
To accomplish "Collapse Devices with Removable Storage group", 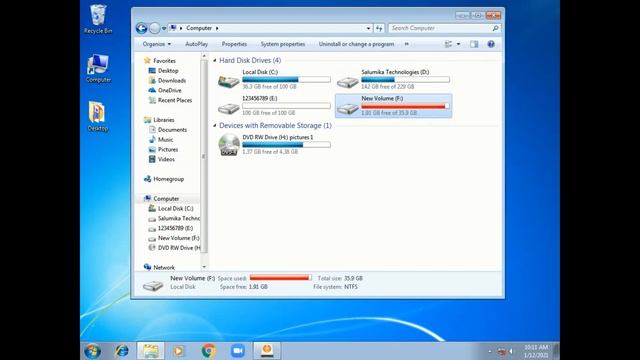I will tap(215, 126).
